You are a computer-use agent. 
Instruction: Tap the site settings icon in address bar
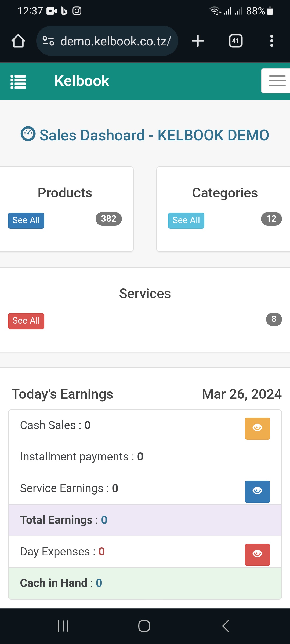coord(49,41)
